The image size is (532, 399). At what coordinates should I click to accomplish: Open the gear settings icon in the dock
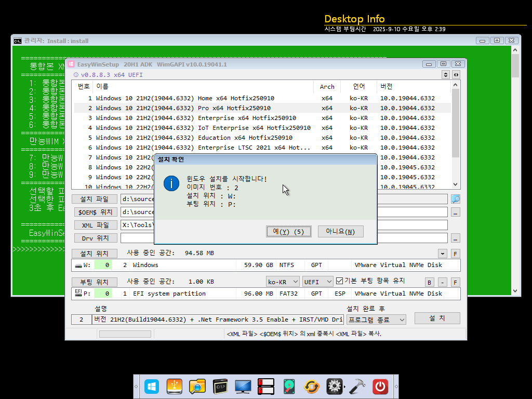[x=335, y=387]
